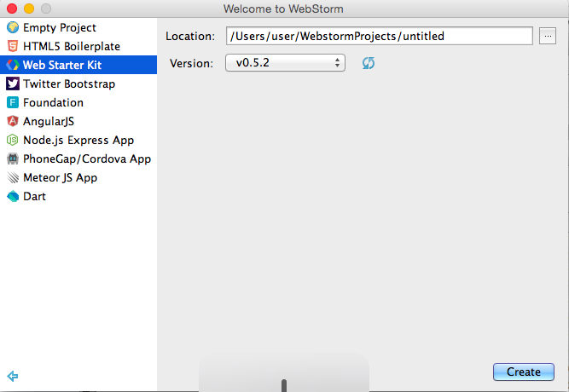Image resolution: width=569 pixels, height=392 pixels.
Task: Click the Node.js hexagon icon
Action: pos(13,140)
